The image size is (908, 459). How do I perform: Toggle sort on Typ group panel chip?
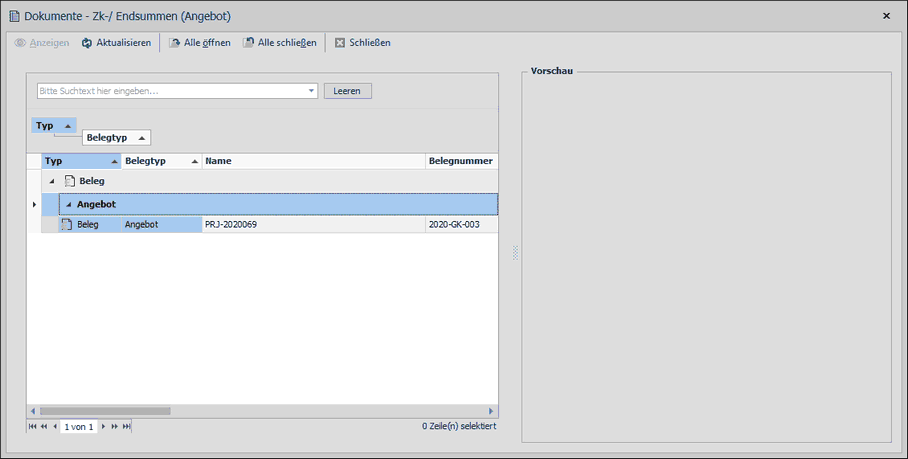53,126
